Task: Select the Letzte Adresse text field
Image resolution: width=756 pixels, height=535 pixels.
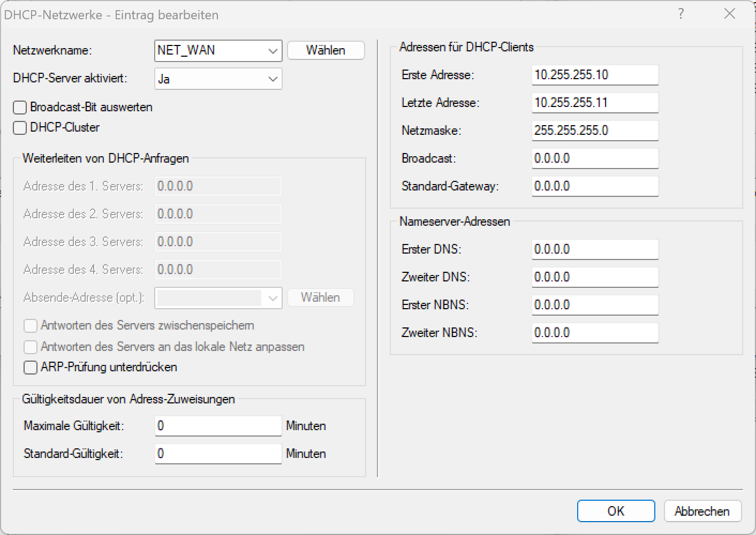Action: 594,103
